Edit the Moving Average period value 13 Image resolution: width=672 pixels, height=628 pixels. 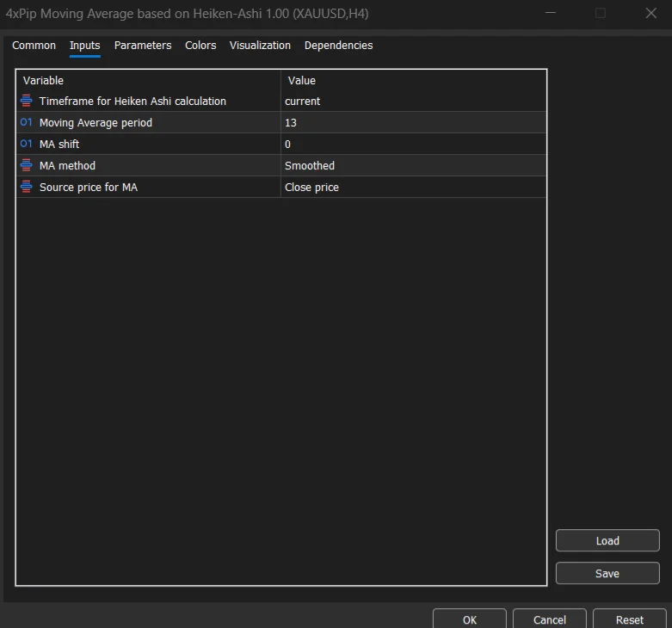tap(414, 122)
